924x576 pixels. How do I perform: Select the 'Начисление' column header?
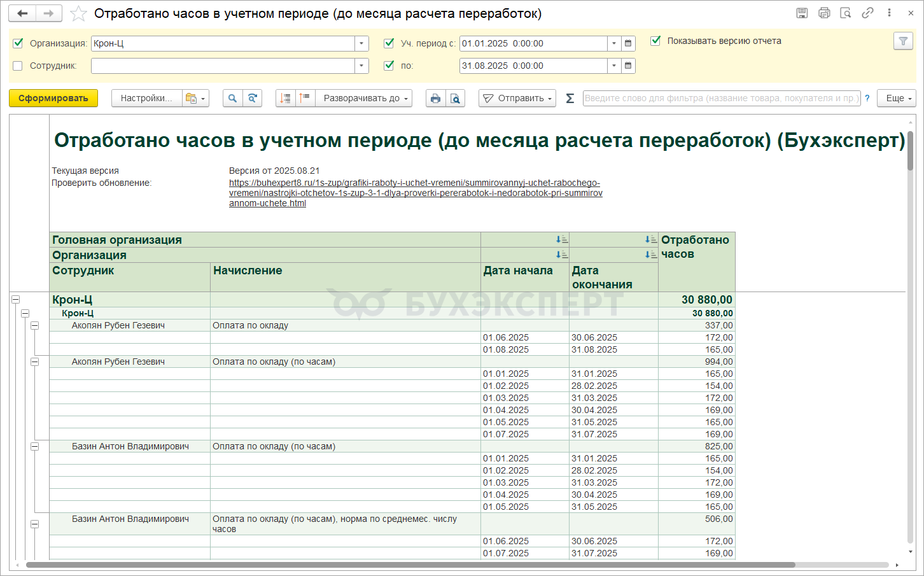[x=346, y=277]
